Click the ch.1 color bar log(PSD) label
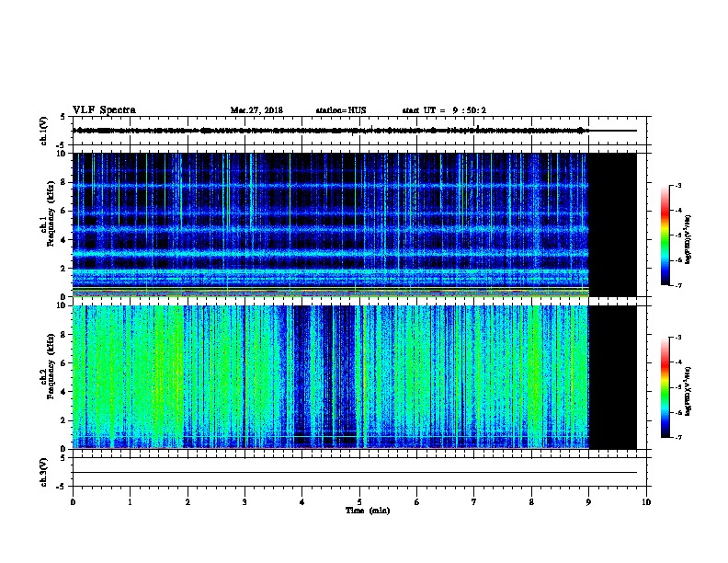Screen dimensions: 728x563 coord(688,239)
